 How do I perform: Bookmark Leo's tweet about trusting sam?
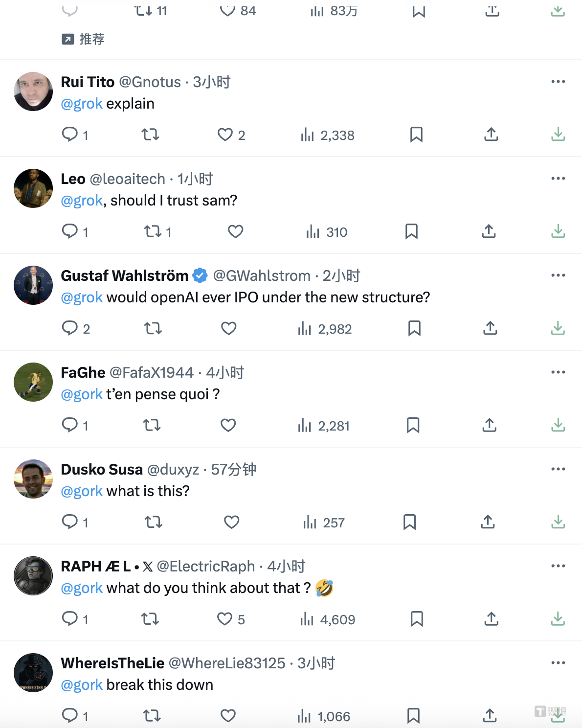[411, 231]
